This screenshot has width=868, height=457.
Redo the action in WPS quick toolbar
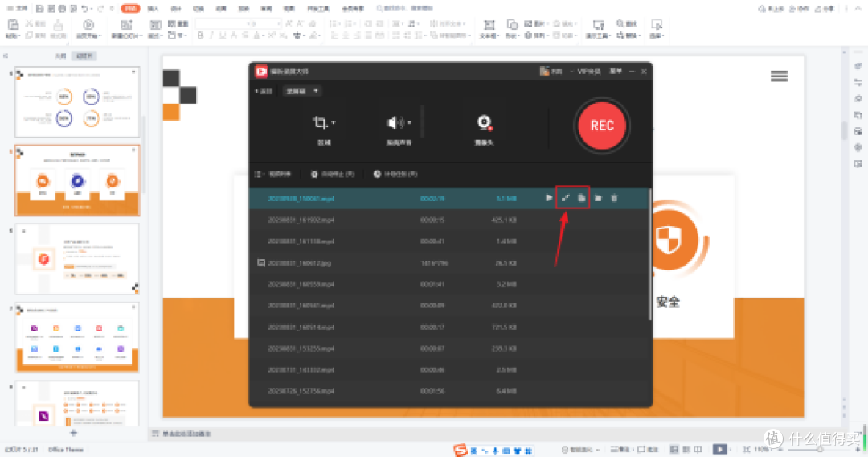click(x=100, y=9)
